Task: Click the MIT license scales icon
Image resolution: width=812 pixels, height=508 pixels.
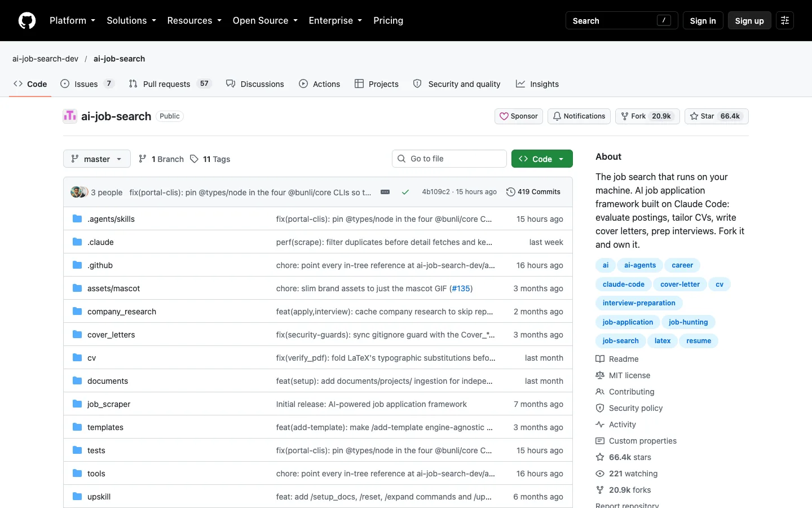Action: click(x=600, y=375)
